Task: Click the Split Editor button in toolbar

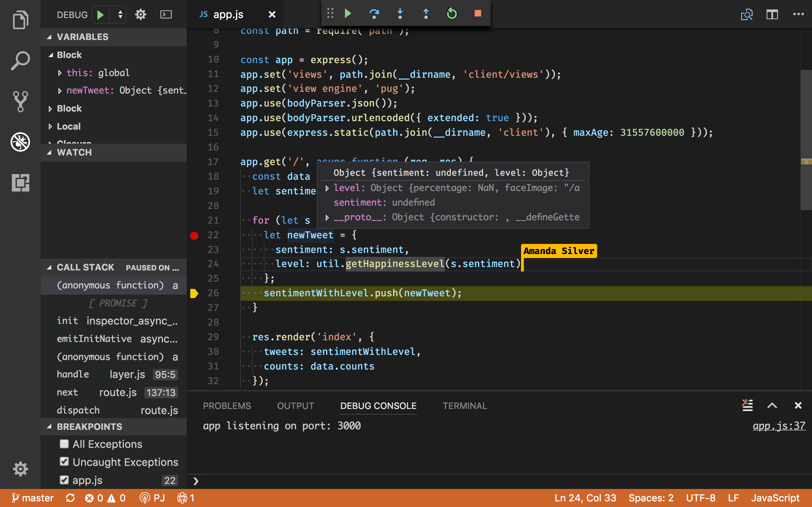Action: 773,14
